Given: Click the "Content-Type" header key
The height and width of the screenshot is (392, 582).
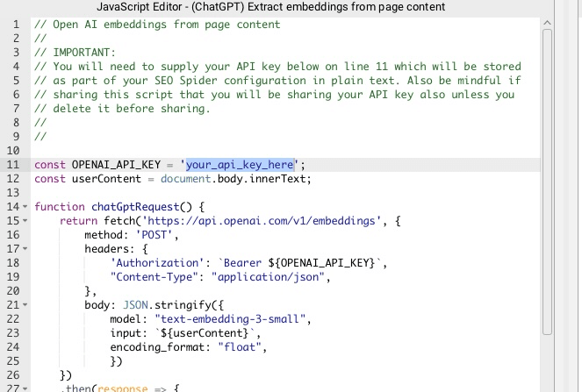Looking at the screenshot, I should (x=154, y=277).
